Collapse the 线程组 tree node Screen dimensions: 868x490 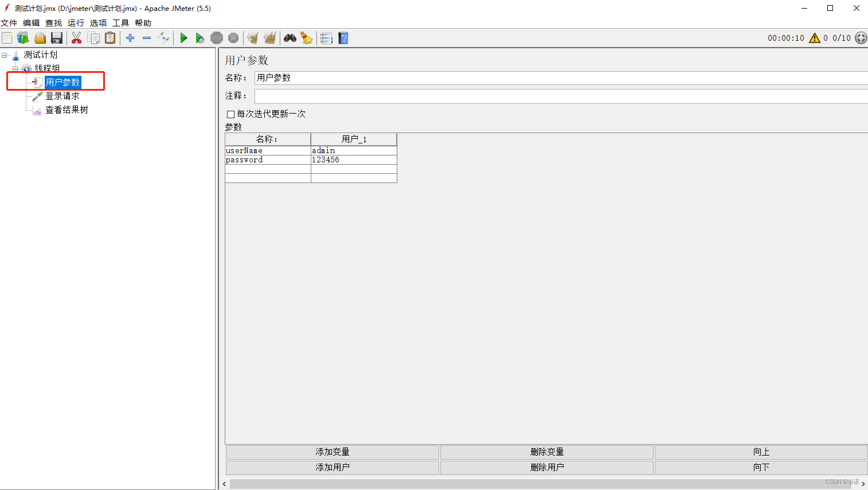pos(15,69)
